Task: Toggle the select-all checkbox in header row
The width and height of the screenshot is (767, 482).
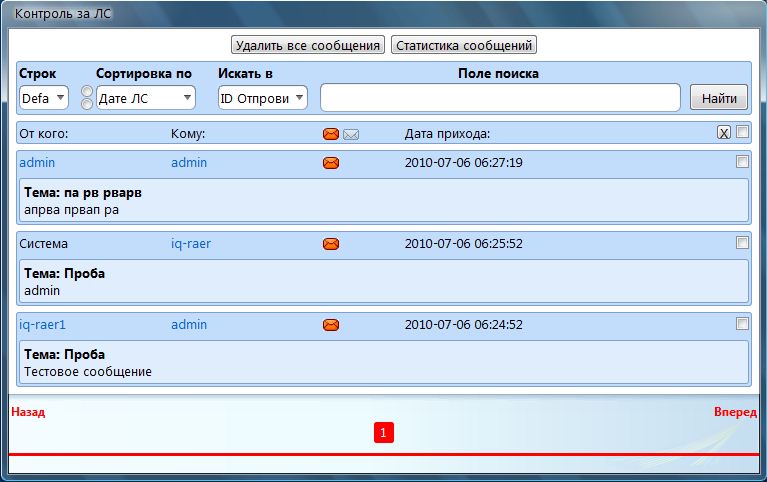Action: coord(743,132)
